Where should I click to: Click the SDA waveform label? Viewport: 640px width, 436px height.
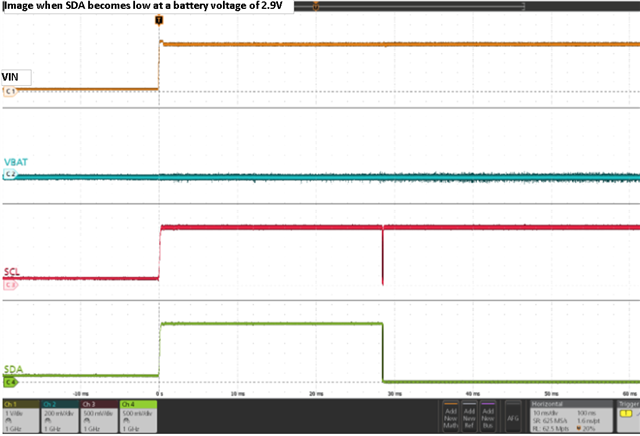(x=13, y=369)
